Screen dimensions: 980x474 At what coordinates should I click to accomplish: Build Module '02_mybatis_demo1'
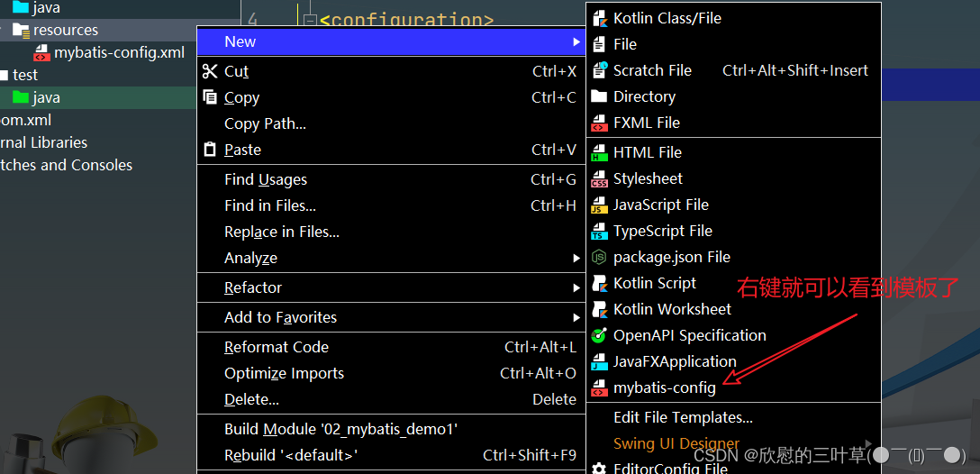[391, 430]
